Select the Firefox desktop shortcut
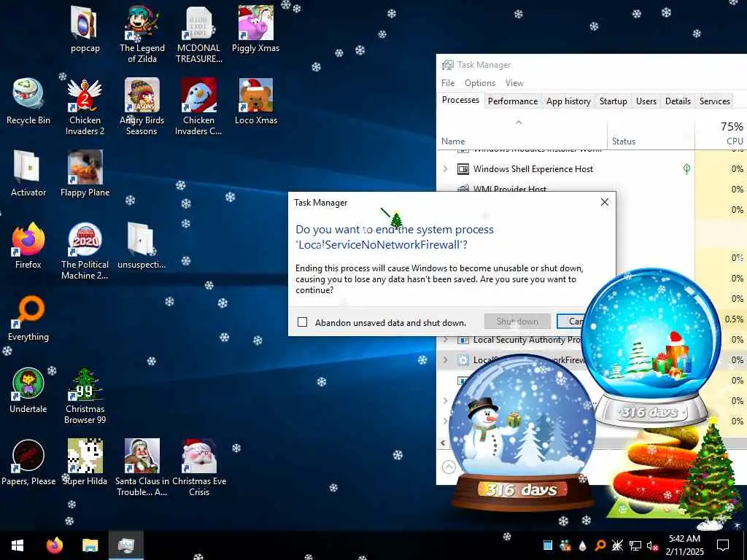Viewport: 747px width, 560px height. [28, 246]
